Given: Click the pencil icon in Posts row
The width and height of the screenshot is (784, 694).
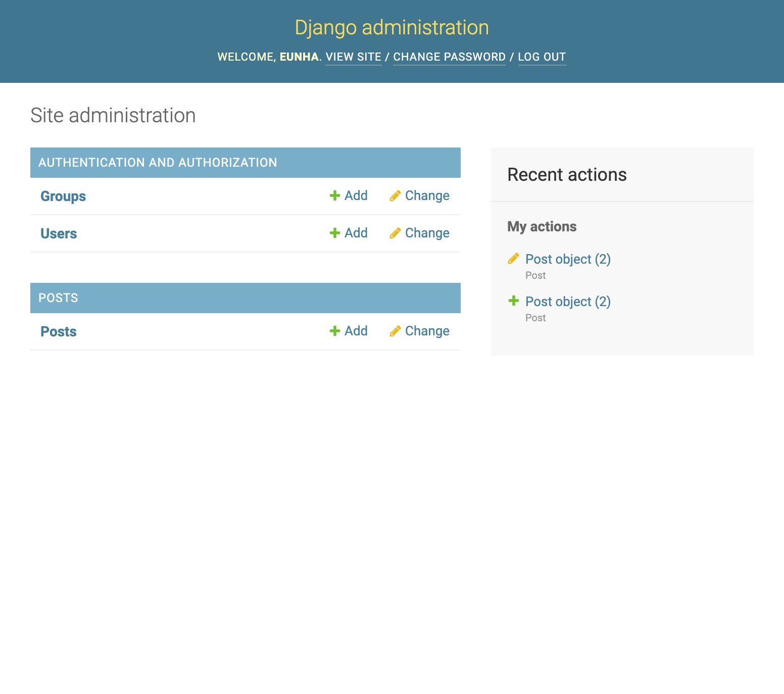Looking at the screenshot, I should tap(395, 331).
